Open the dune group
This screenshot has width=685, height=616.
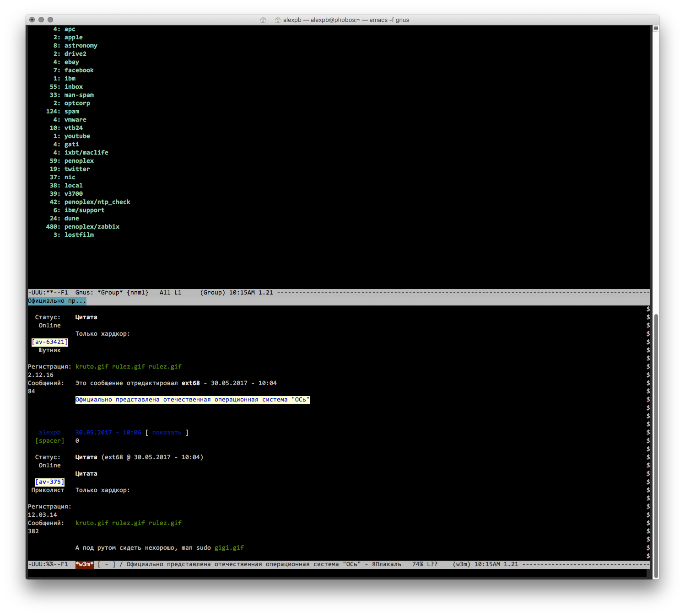tap(71, 219)
